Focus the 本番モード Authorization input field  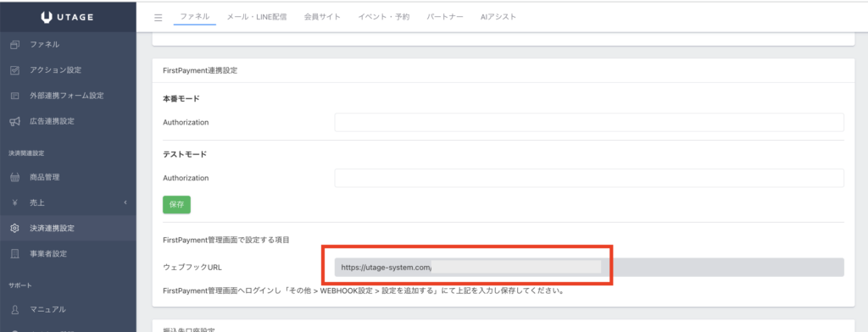tap(589, 122)
